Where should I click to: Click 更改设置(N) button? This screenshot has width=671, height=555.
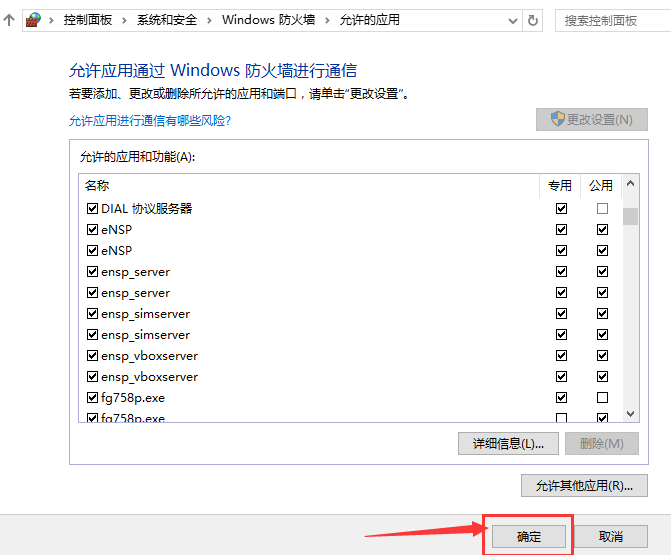(x=592, y=119)
